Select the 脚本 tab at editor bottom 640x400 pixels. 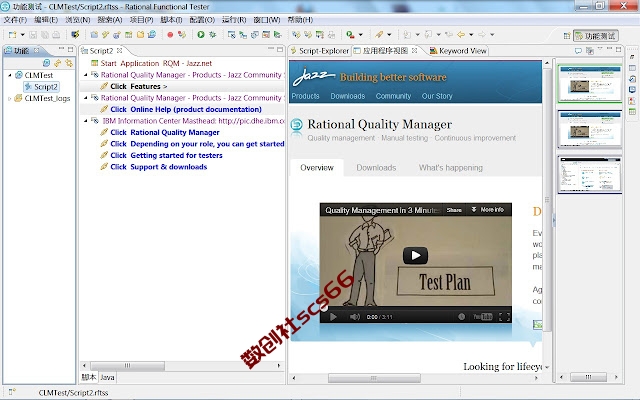(x=89, y=378)
